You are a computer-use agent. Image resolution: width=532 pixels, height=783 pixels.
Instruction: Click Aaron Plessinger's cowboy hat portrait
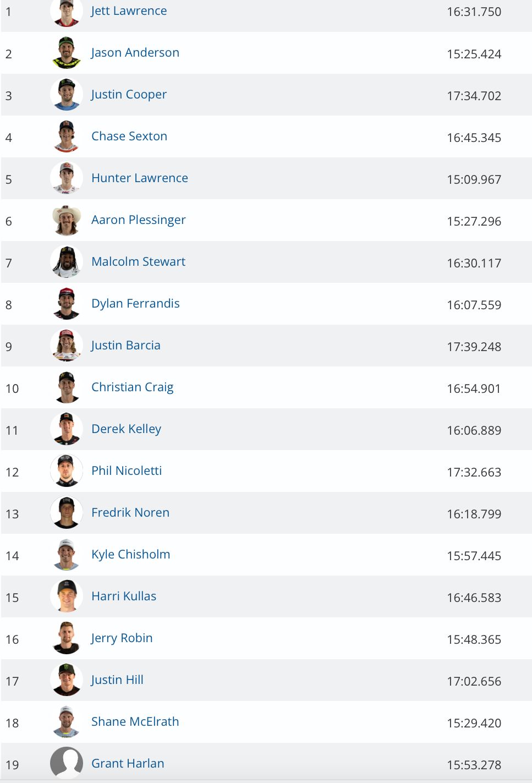[67, 220]
